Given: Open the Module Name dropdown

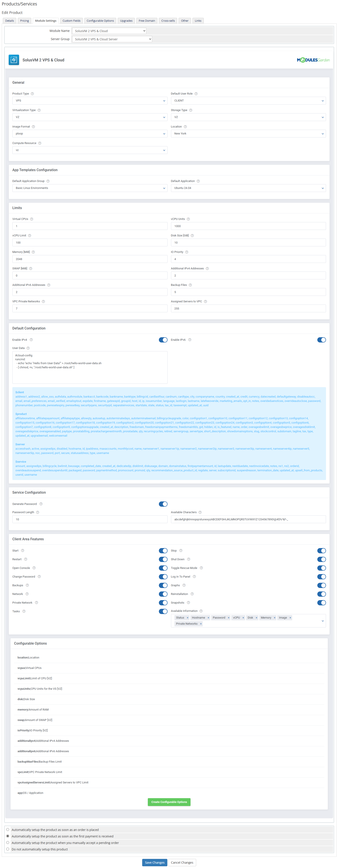Looking at the screenshot, I should pyautogui.click(x=109, y=31).
